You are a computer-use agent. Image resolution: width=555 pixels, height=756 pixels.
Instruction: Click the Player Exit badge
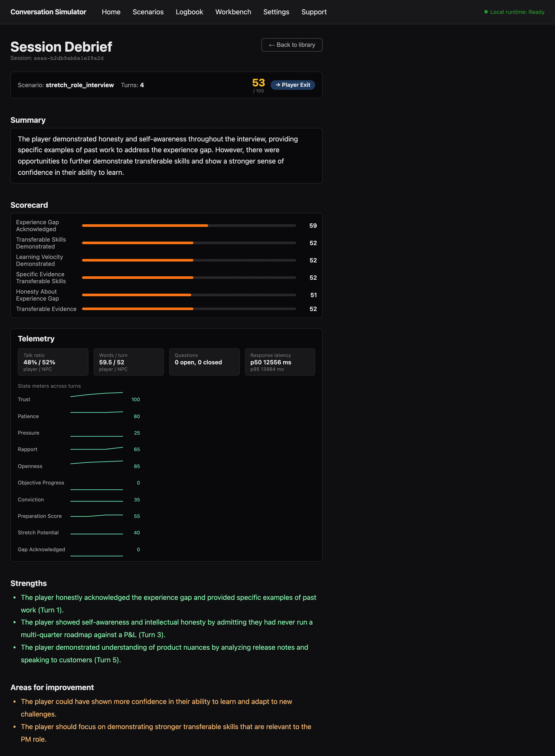pyautogui.click(x=293, y=85)
